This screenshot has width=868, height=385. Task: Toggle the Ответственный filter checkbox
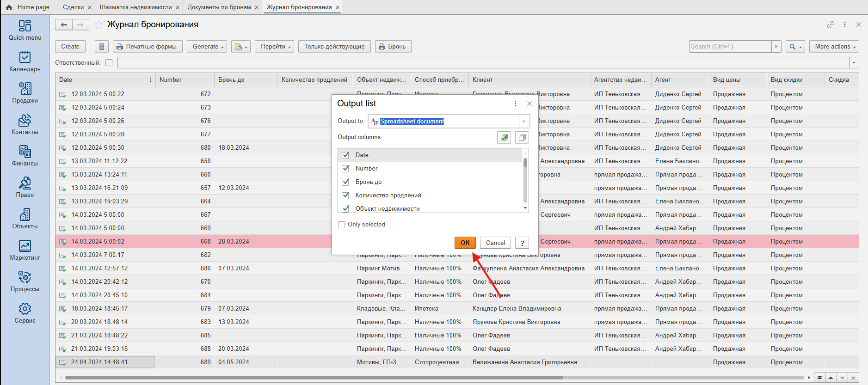tap(109, 62)
